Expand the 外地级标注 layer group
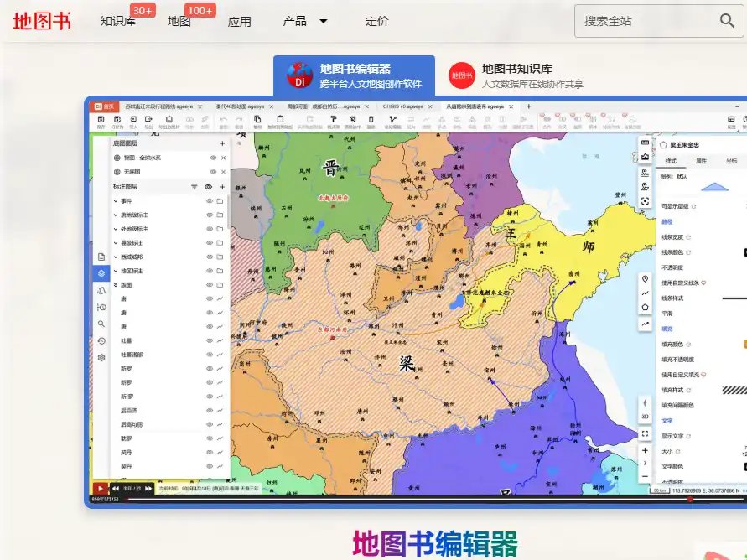 tap(116, 229)
